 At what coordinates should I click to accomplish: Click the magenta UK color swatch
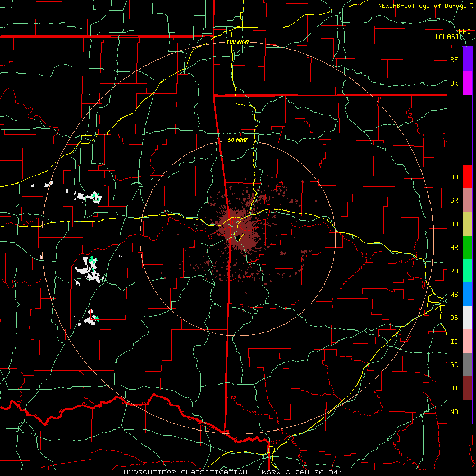pyautogui.click(x=467, y=83)
